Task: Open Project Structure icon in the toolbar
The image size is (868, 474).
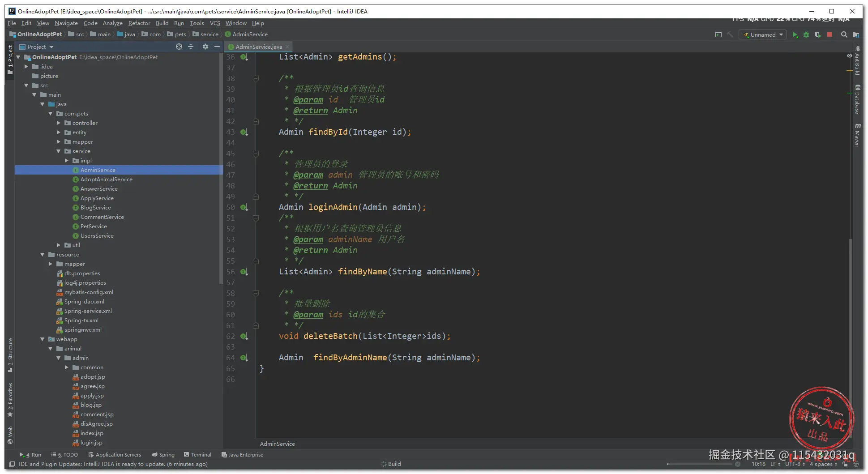Action: (x=856, y=34)
